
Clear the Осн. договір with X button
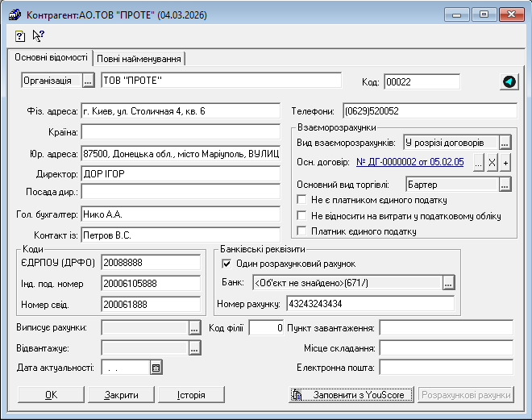[492, 163]
